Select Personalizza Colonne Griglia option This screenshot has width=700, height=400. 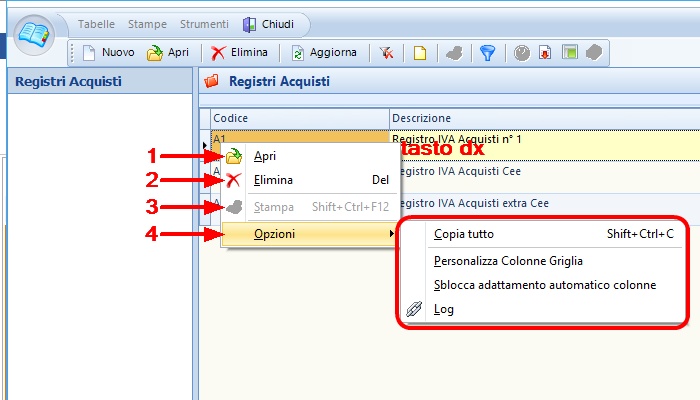[x=508, y=261]
